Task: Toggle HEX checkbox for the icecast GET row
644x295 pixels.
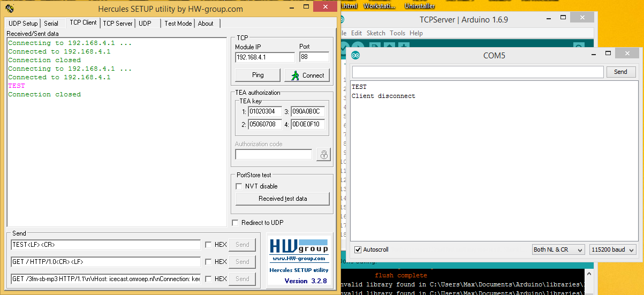Action: (x=208, y=279)
